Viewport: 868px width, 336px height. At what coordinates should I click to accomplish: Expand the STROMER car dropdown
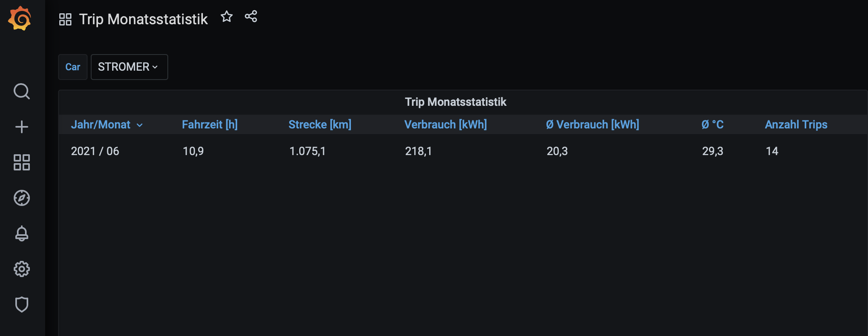tap(129, 67)
